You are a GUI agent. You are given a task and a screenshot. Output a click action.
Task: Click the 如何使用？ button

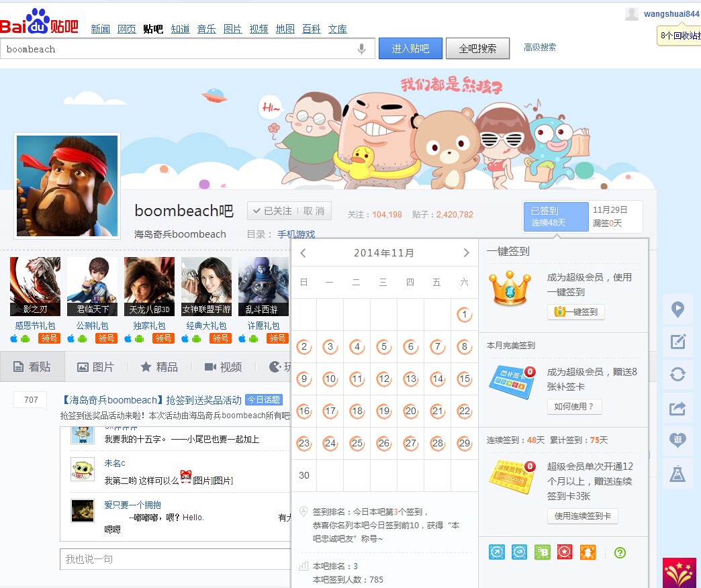[x=575, y=407]
